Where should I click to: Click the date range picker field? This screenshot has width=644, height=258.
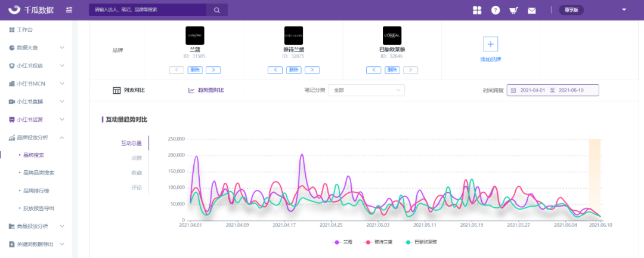tap(553, 90)
